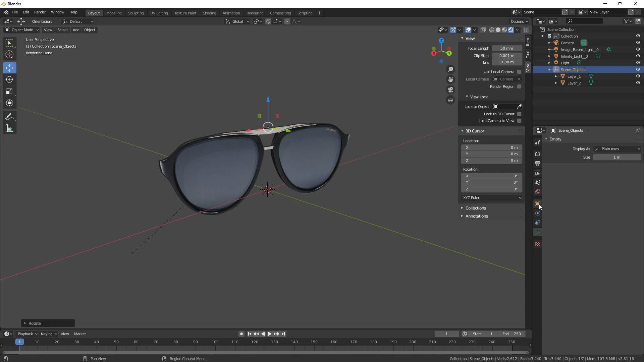644x362 pixels.
Task: Select the Scale tool
Action: coord(9,91)
